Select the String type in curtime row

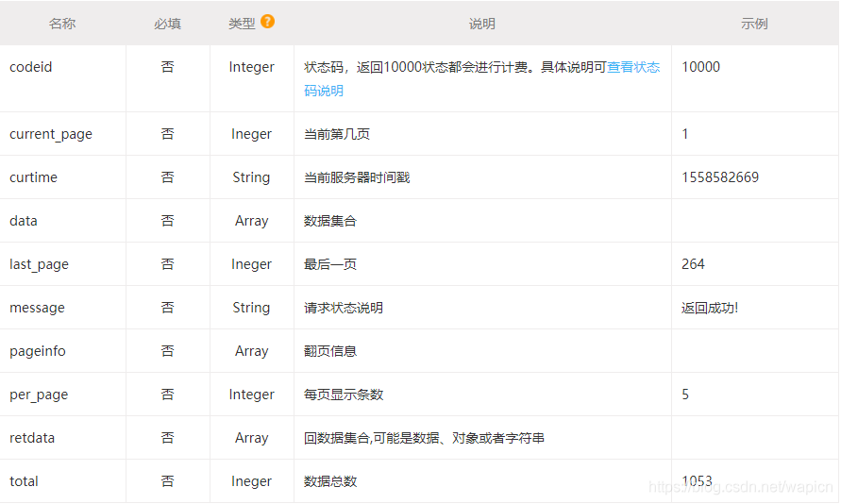click(x=251, y=177)
